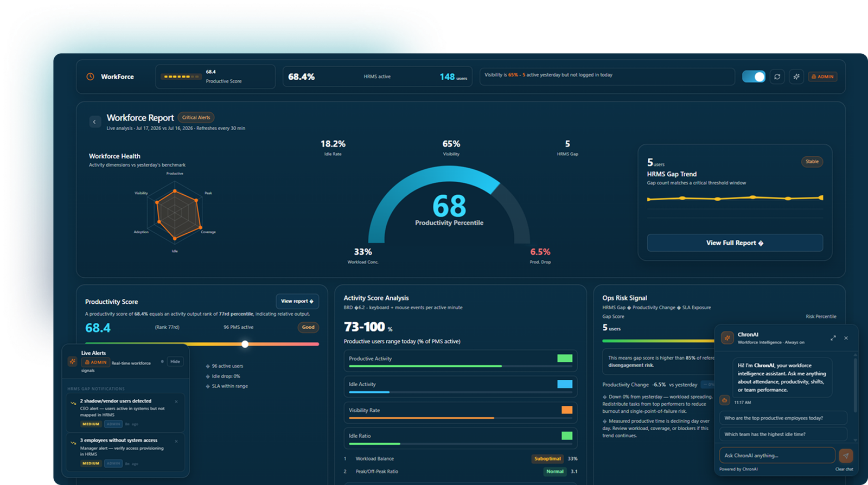The image size is (868, 485).
Task: Click the Ops Risk Signal heading
Action: (624, 298)
